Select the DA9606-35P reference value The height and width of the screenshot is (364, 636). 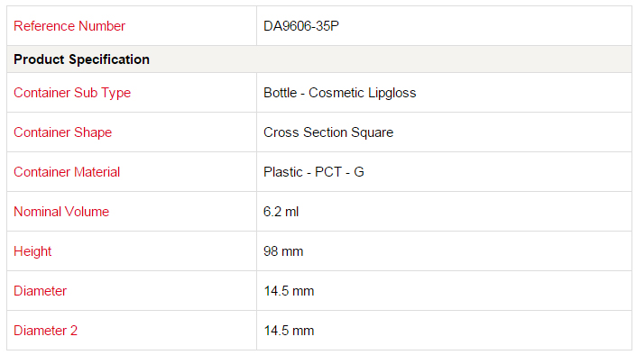tap(301, 26)
